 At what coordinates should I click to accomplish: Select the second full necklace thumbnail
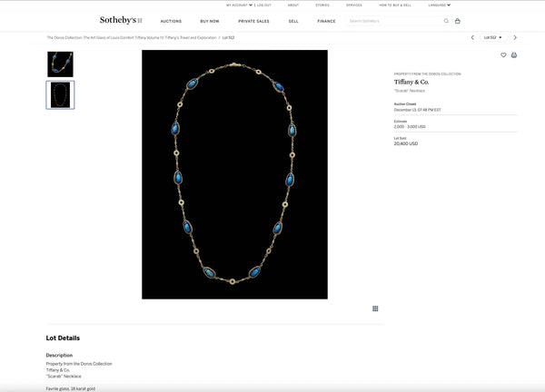(x=60, y=94)
